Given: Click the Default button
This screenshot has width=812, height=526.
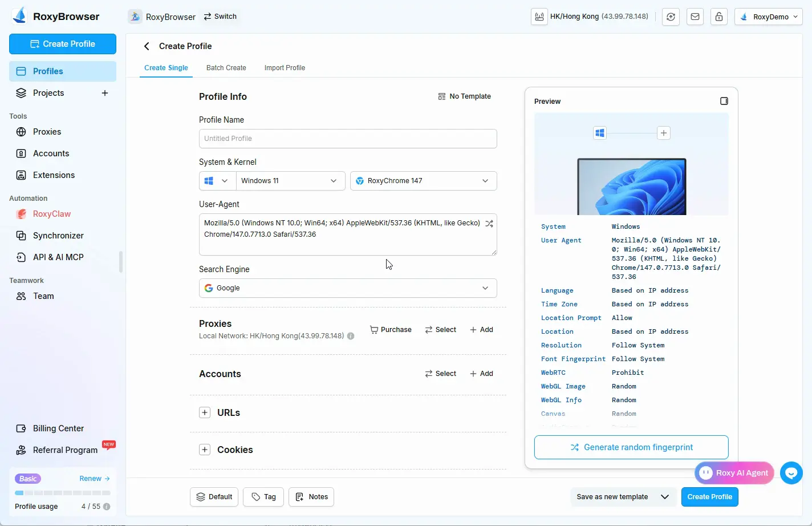Looking at the screenshot, I should 214,497.
